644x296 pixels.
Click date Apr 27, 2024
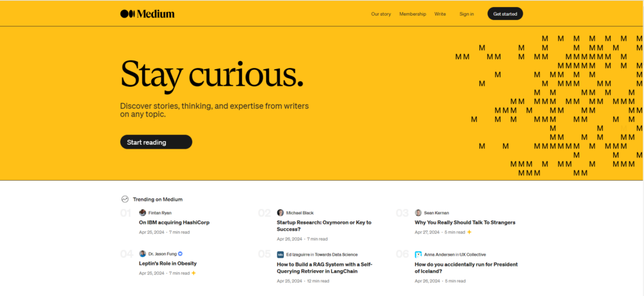tap(427, 232)
